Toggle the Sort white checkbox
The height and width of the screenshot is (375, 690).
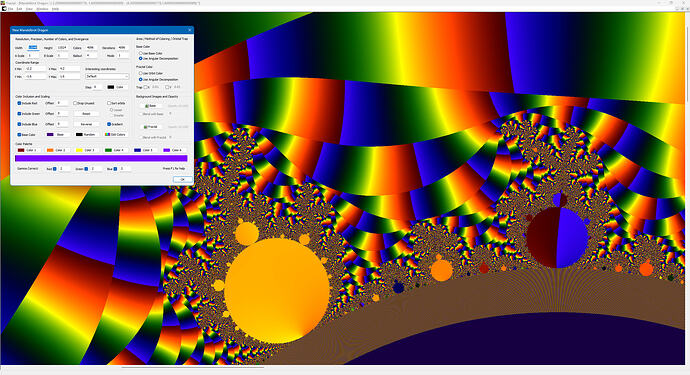(x=109, y=103)
